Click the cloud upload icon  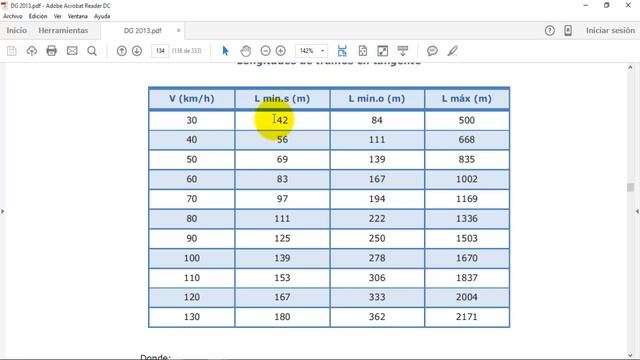pos(32,51)
